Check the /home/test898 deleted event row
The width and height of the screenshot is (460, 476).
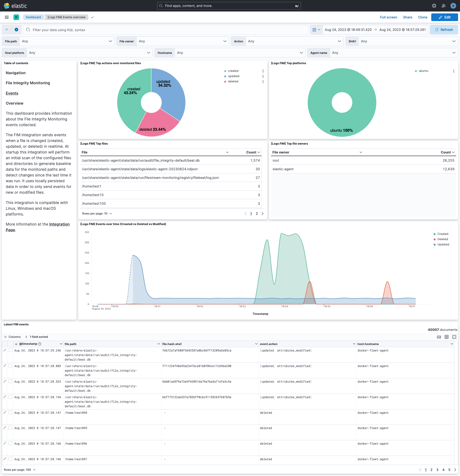(x=11, y=412)
